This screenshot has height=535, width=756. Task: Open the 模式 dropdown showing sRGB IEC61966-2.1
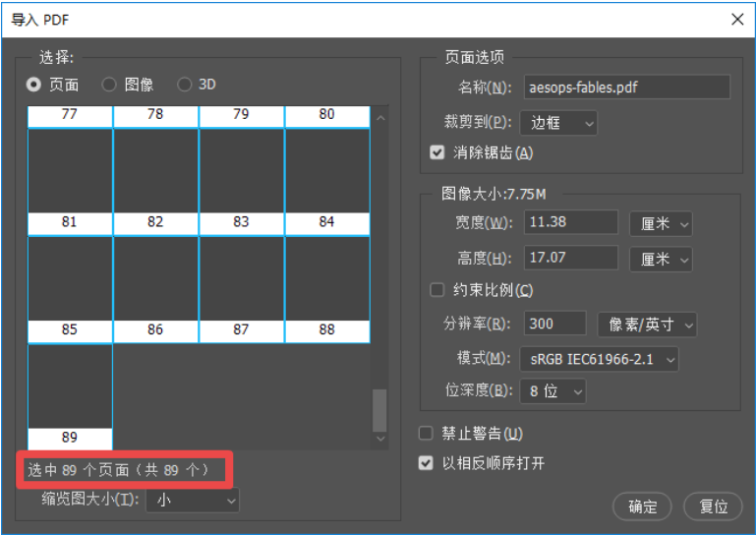point(599,359)
